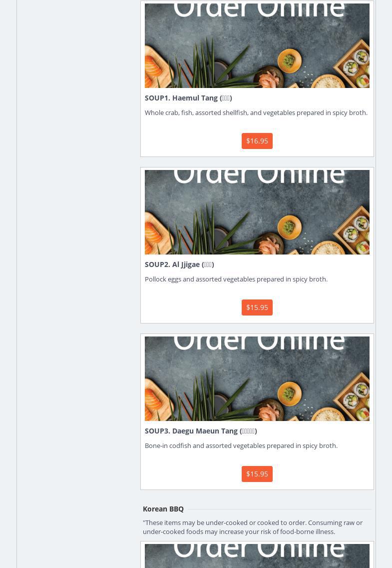Open the banner image above Al Jjigae
Viewport: 392px width, 568px height.
(x=257, y=212)
